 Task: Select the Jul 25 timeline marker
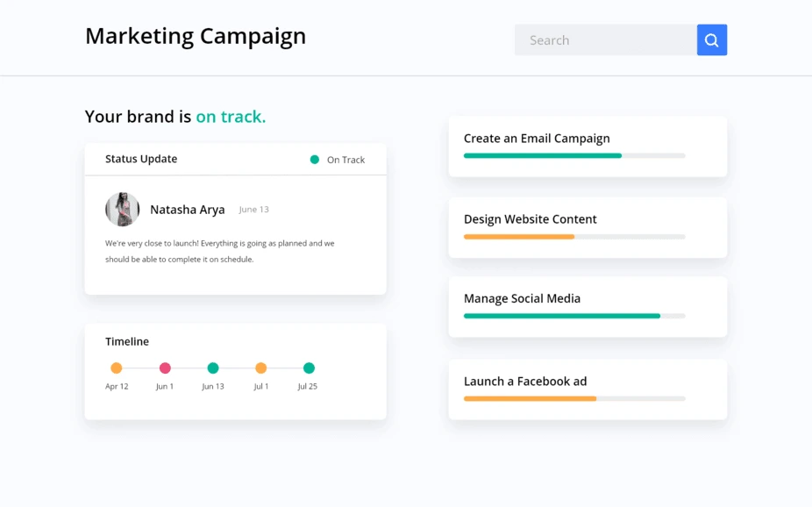309,368
